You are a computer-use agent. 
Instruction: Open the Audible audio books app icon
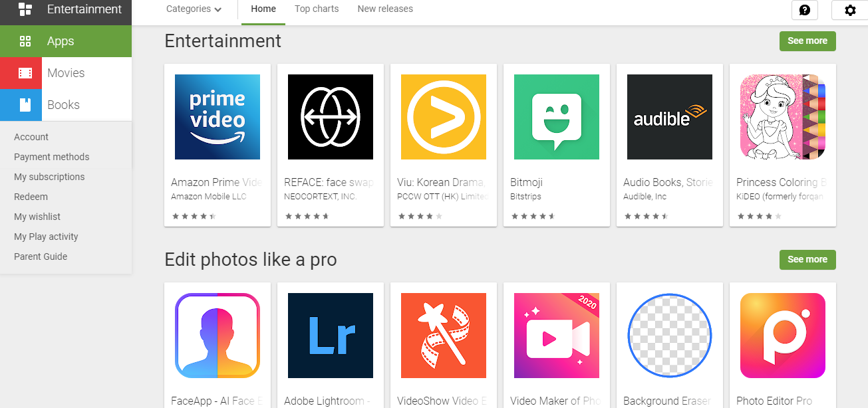[x=670, y=117]
